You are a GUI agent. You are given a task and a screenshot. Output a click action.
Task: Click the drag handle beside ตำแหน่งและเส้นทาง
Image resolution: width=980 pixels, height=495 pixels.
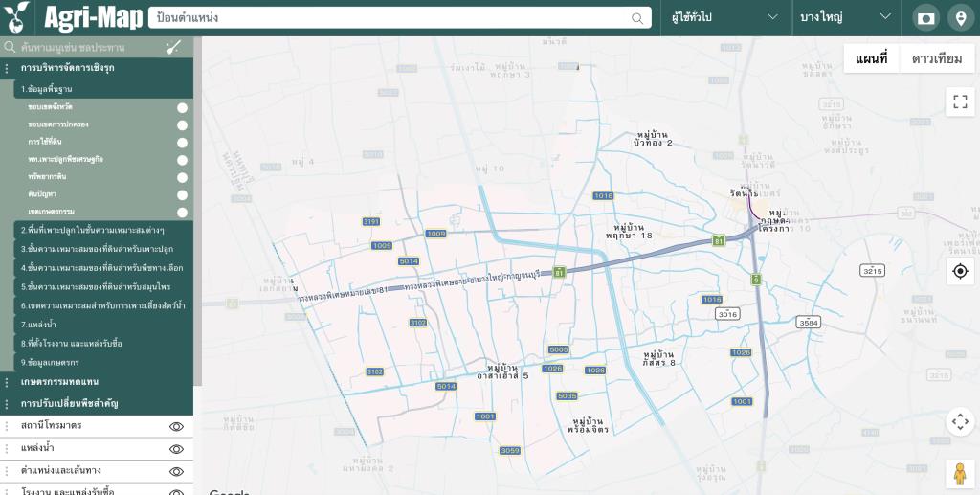(x=7, y=471)
